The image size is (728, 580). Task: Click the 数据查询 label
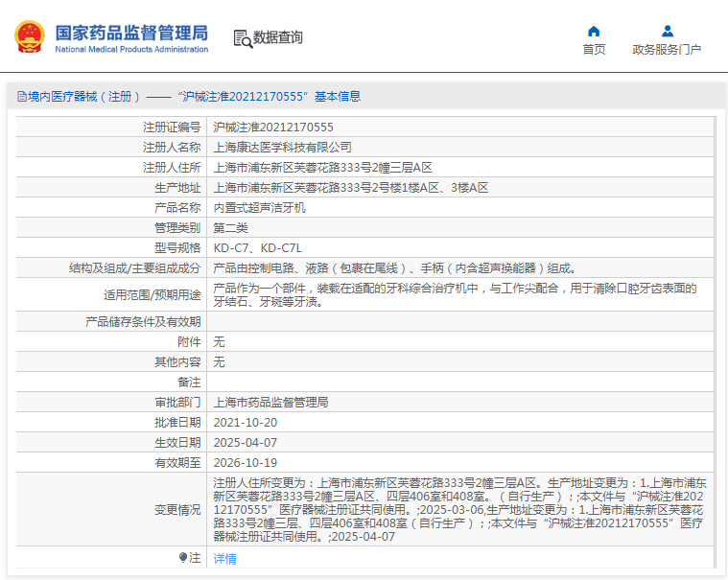277,37
